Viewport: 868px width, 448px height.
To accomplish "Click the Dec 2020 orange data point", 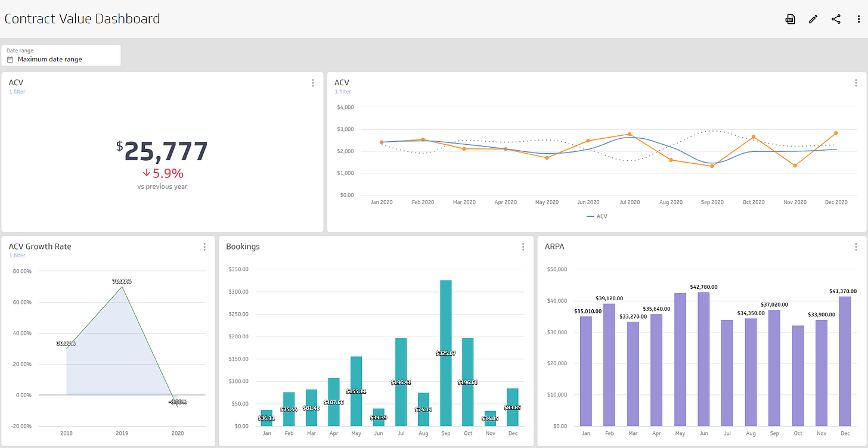I will 836,133.
